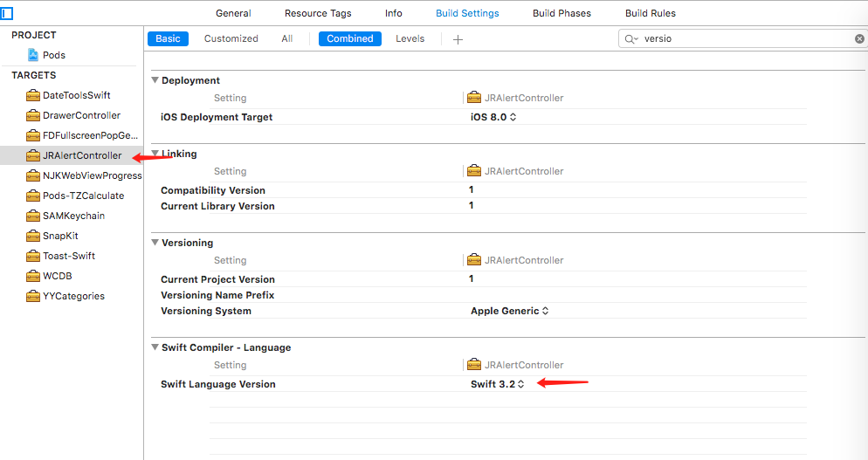Click the Toast-Swift target icon
The height and width of the screenshot is (460, 868).
click(x=33, y=256)
